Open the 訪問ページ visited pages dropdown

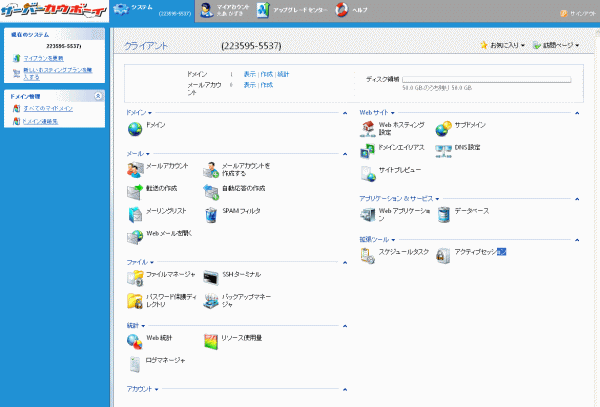(x=555, y=46)
